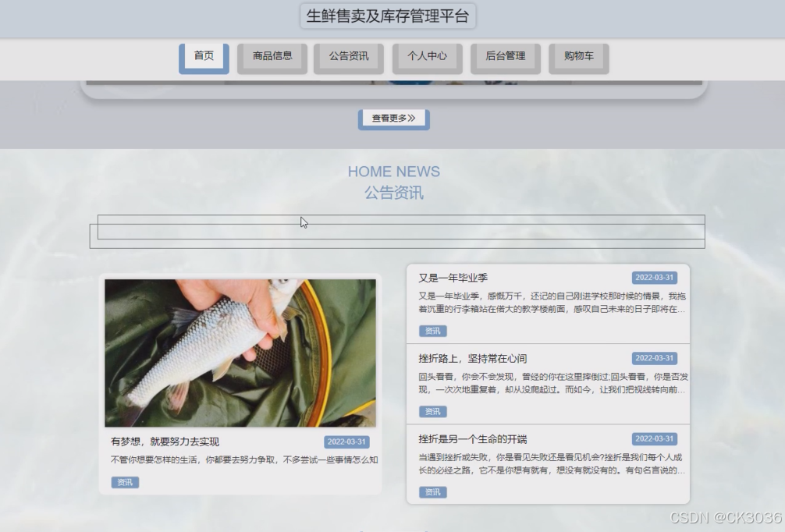Click the fish photo thumbnail
The width and height of the screenshot is (785, 532).
point(242,353)
